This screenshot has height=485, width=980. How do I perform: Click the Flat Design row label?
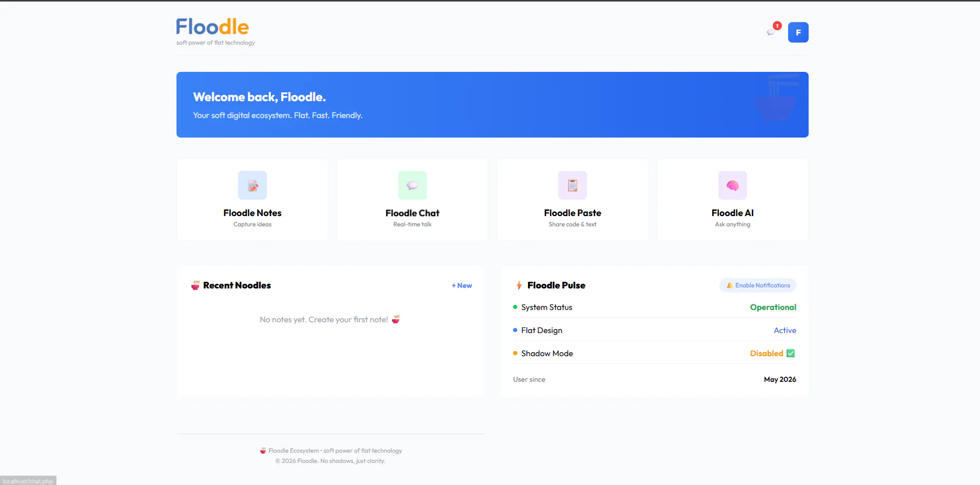pyautogui.click(x=542, y=331)
